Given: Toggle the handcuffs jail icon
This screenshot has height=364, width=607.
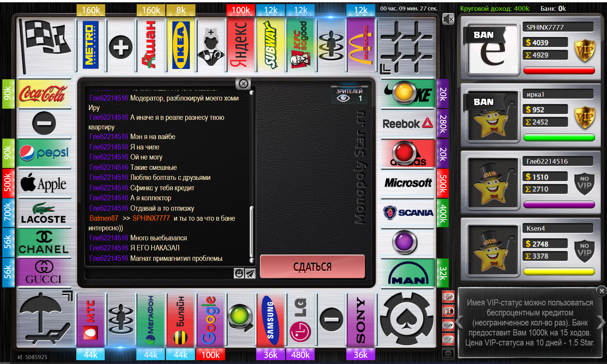Looking at the screenshot, I should click(448, 339).
